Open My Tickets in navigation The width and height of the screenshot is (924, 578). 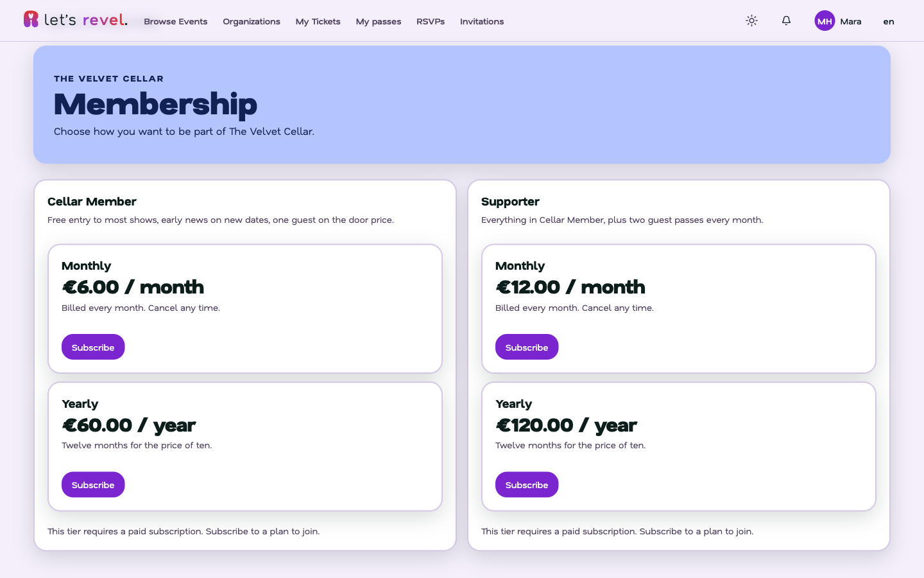coord(318,21)
